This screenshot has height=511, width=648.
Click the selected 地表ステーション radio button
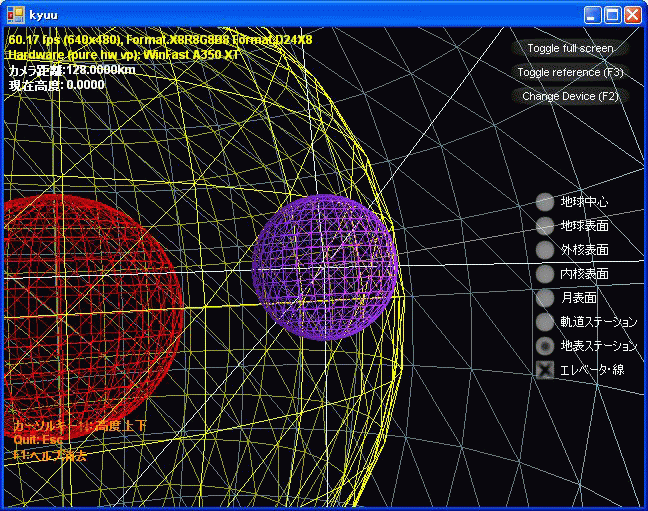(x=545, y=346)
